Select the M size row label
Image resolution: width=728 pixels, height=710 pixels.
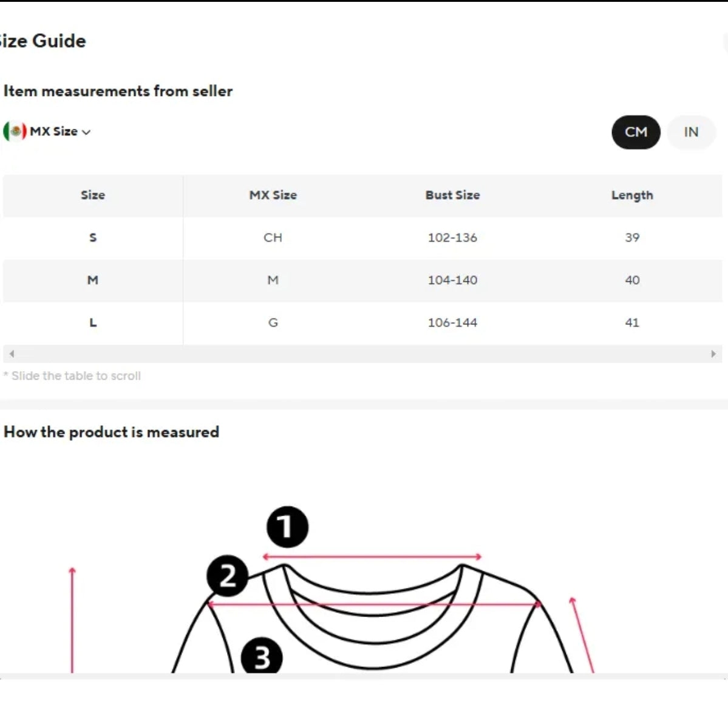click(x=93, y=280)
